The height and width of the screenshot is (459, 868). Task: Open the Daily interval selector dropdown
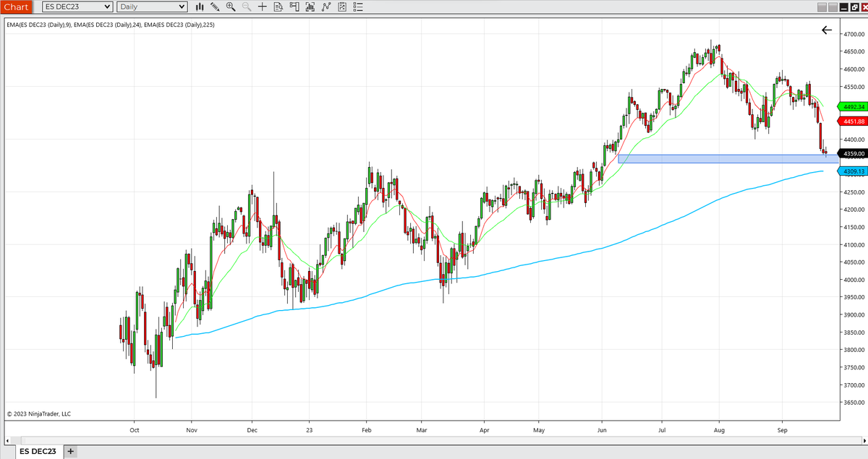(151, 7)
